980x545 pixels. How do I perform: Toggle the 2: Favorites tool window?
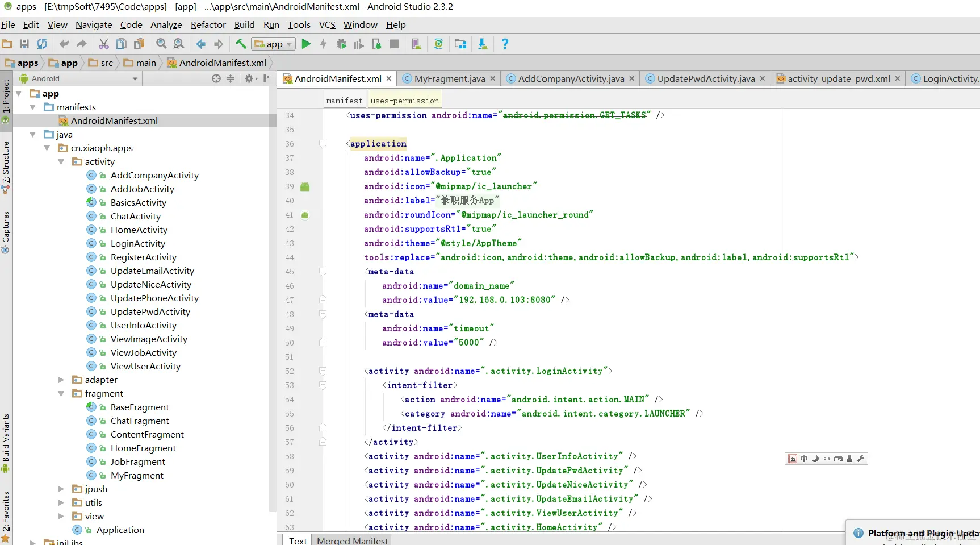coord(6,516)
